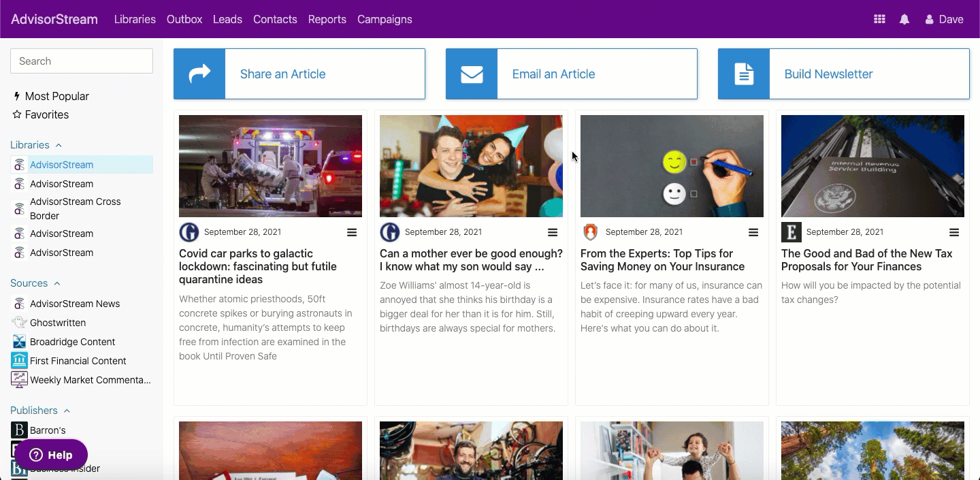Image resolution: width=980 pixels, height=480 pixels.
Task: Open the smiley face checklist thumbnail
Action: [x=672, y=166]
